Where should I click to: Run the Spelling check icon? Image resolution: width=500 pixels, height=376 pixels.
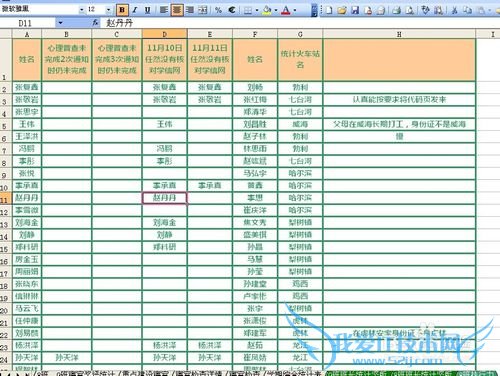pos(425,10)
